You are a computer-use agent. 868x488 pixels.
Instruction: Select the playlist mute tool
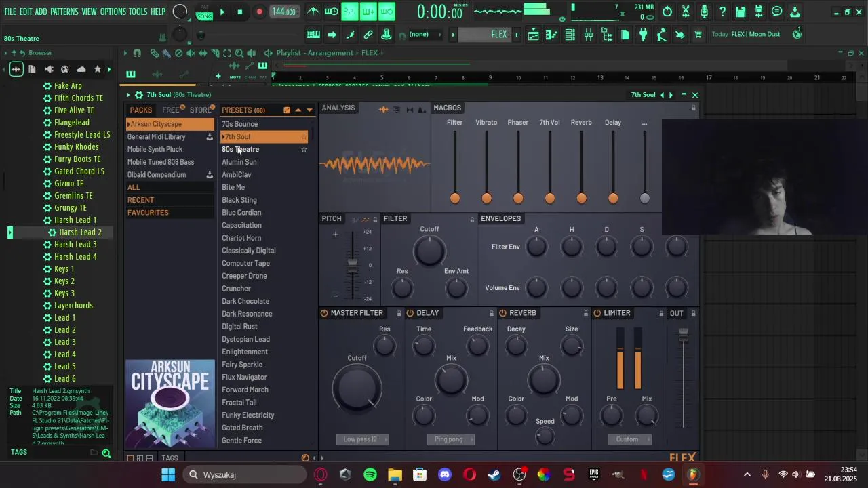click(191, 53)
